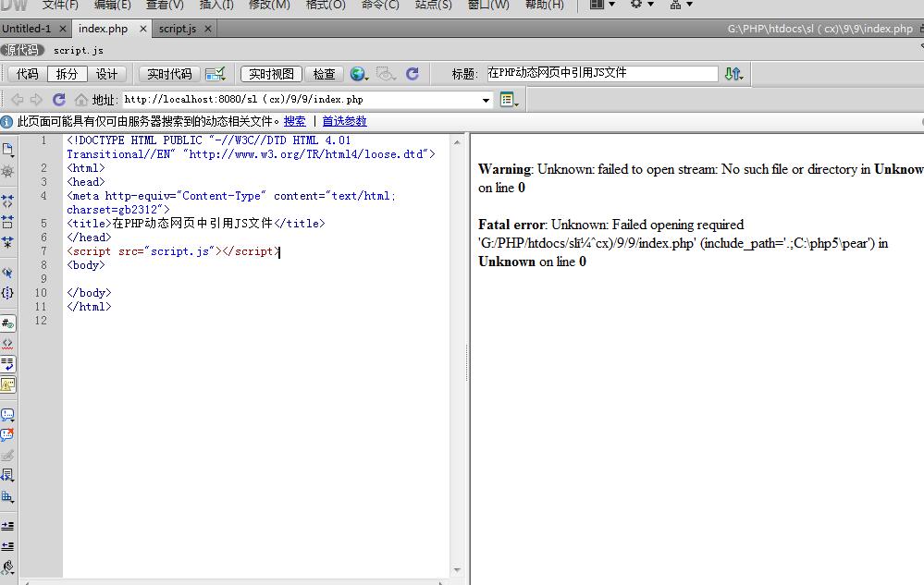
Task: Open the 修改(M) menu
Action: pos(269,5)
